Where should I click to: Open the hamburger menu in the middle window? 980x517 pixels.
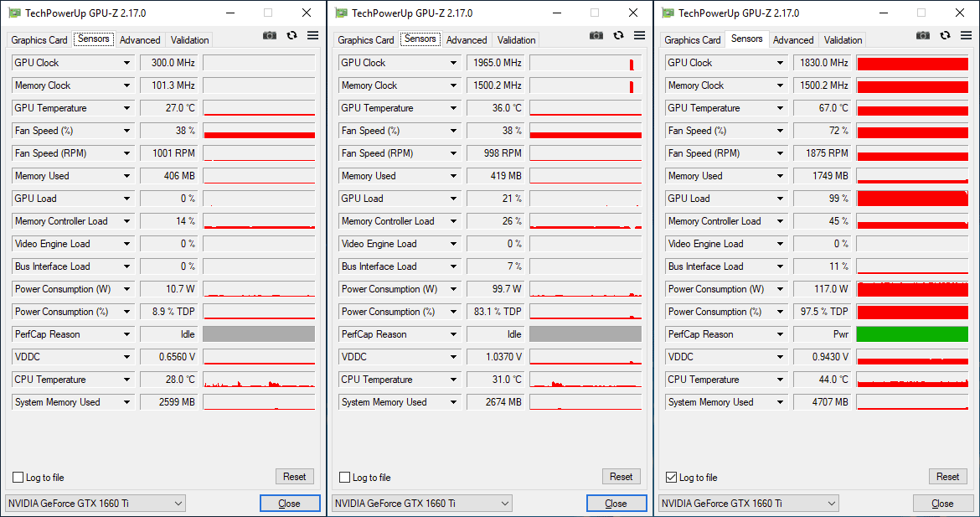(x=639, y=35)
